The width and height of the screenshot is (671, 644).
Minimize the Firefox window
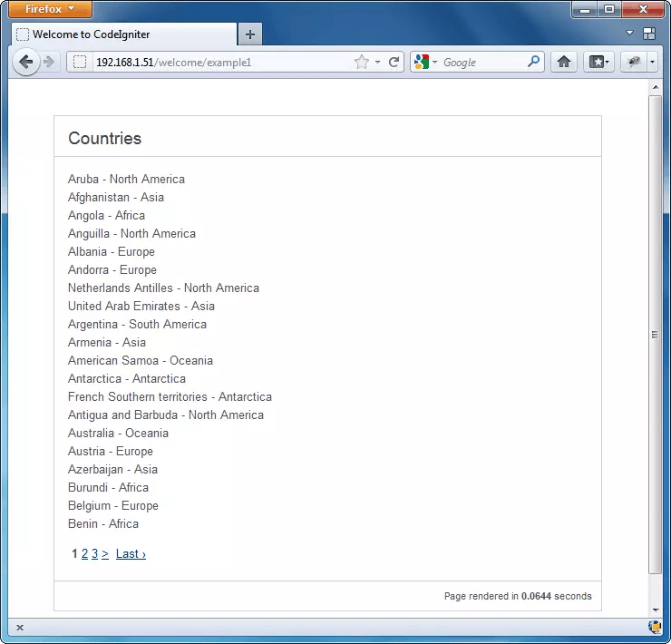pyautogui.click(x=586, y=9)
